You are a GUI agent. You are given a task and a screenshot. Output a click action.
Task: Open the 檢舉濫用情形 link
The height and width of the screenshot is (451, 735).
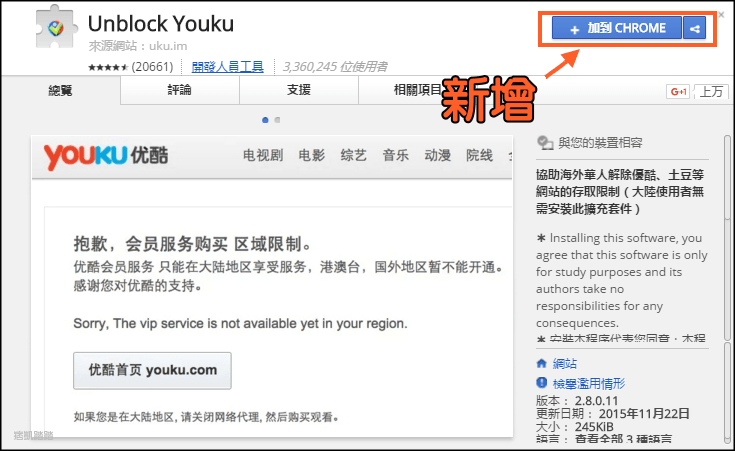pos(589,383)
